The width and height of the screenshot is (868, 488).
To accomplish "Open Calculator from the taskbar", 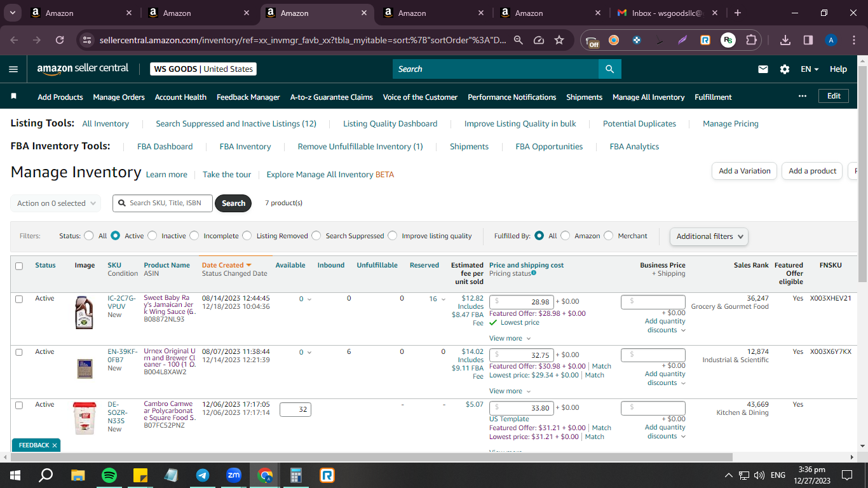I will click(x=296, y=475).
